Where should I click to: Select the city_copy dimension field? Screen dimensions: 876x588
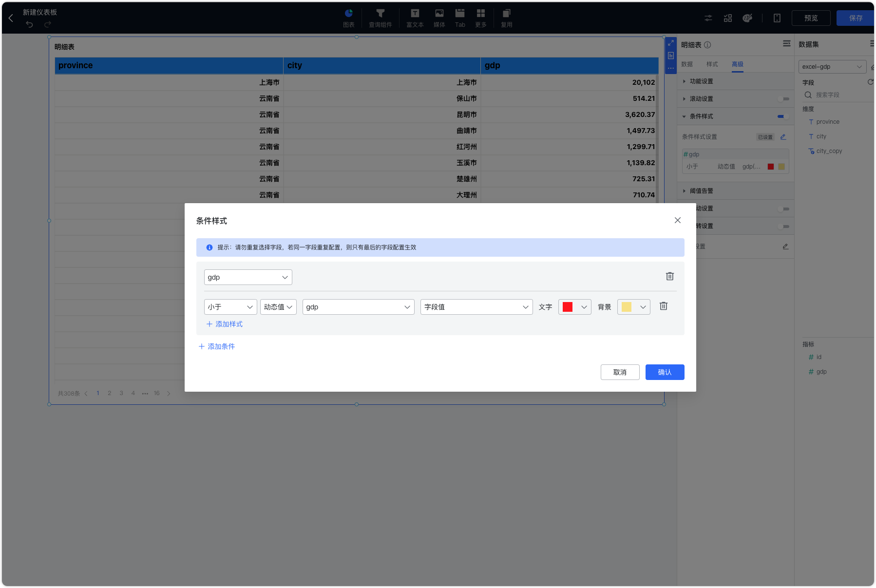829,151
